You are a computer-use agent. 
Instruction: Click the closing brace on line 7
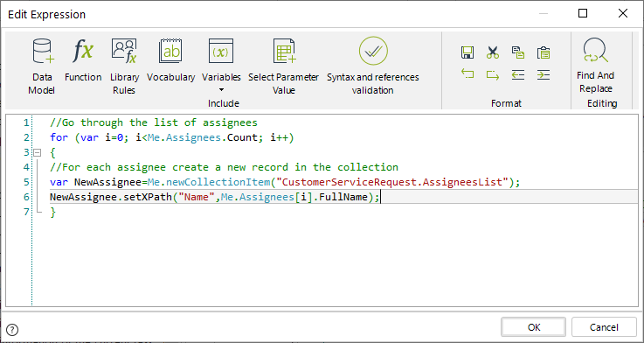pos(52,212)
